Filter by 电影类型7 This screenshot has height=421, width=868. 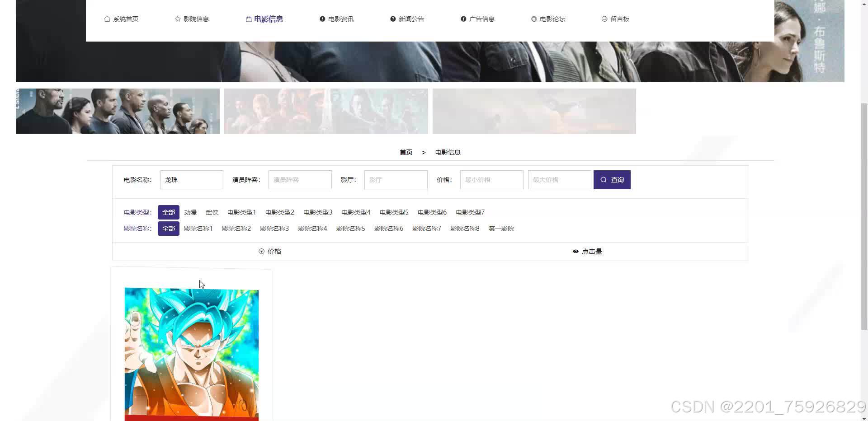(x=470, y=212)
